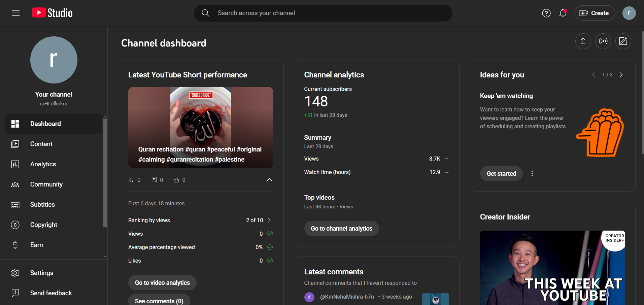Open Content in the sidebar

coord(54,144)
